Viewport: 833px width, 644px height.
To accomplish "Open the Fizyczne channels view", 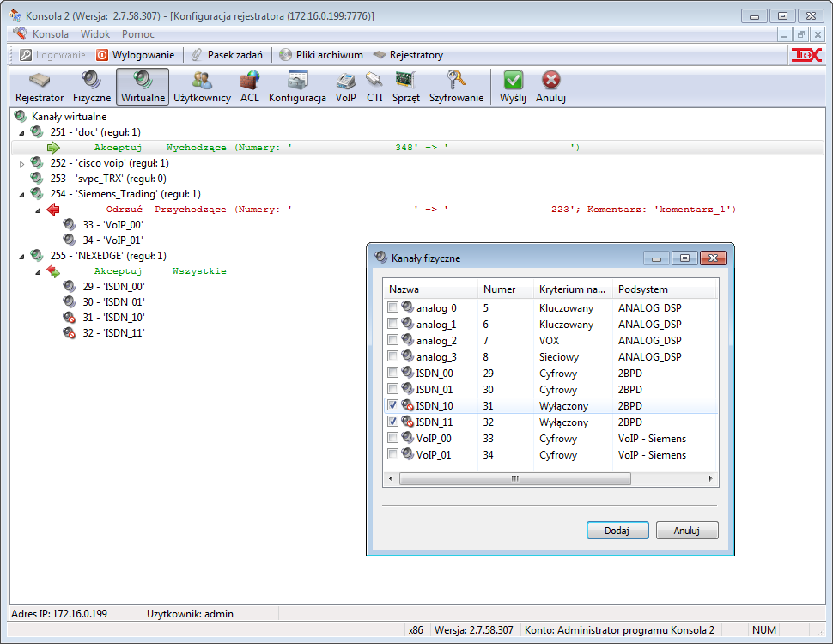I will coord(92,87).
